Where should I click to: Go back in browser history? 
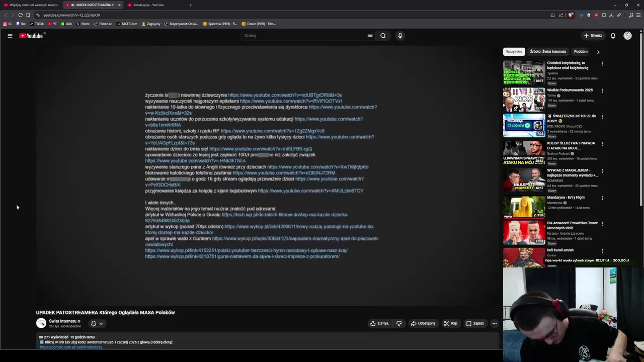coord(6,15)
